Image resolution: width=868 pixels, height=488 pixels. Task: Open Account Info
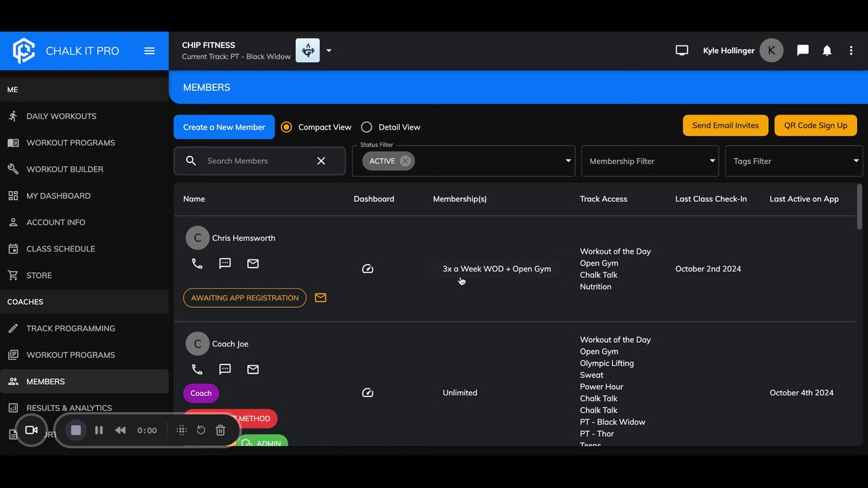pos(84,222)
